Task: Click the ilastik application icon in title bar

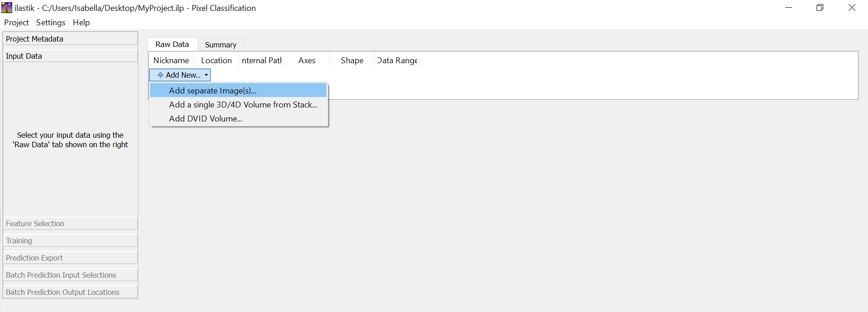Action: (x=7, y=8)
